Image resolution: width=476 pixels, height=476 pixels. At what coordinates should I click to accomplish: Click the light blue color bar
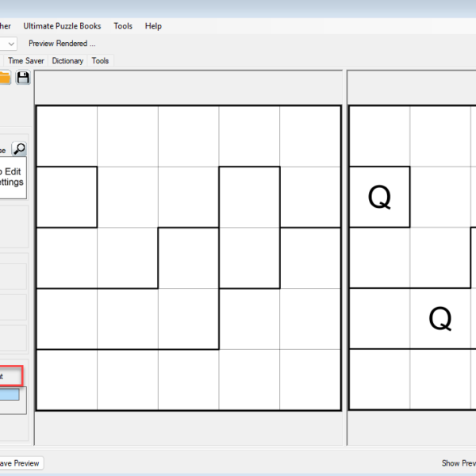pyautogui.click(x=10, y=394)
